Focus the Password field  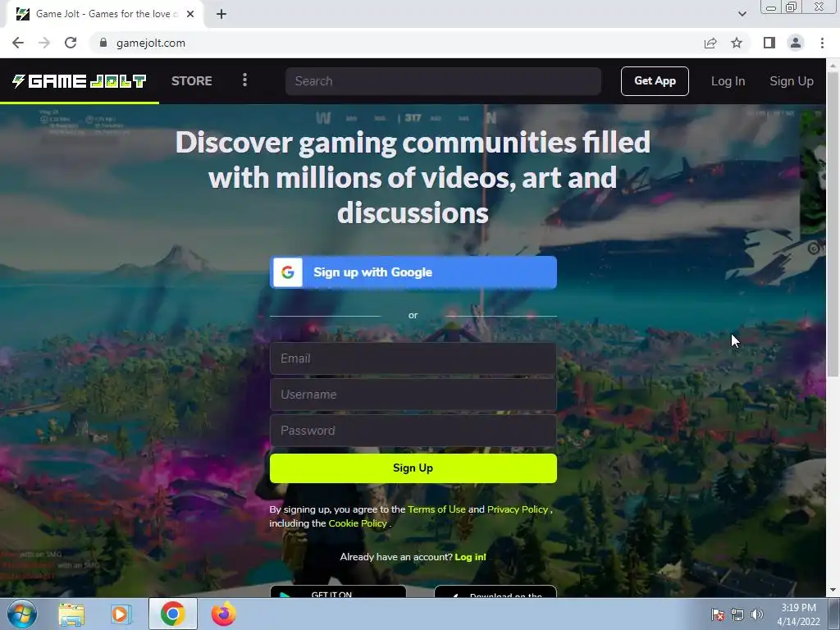click(413, 431)
